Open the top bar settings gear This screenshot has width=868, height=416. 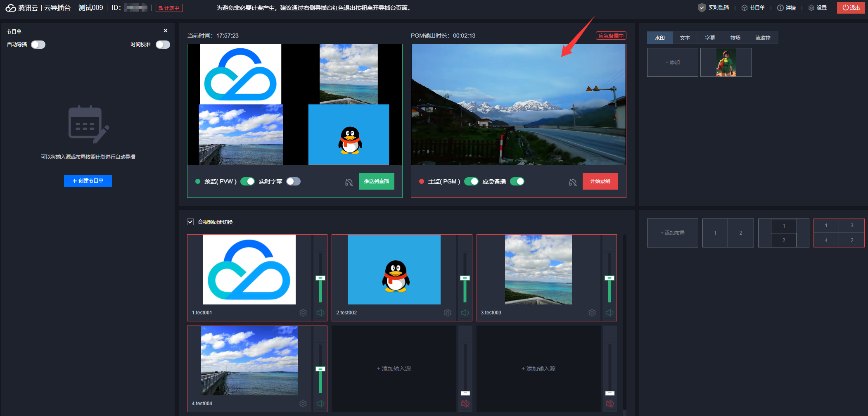coord(811,8)
